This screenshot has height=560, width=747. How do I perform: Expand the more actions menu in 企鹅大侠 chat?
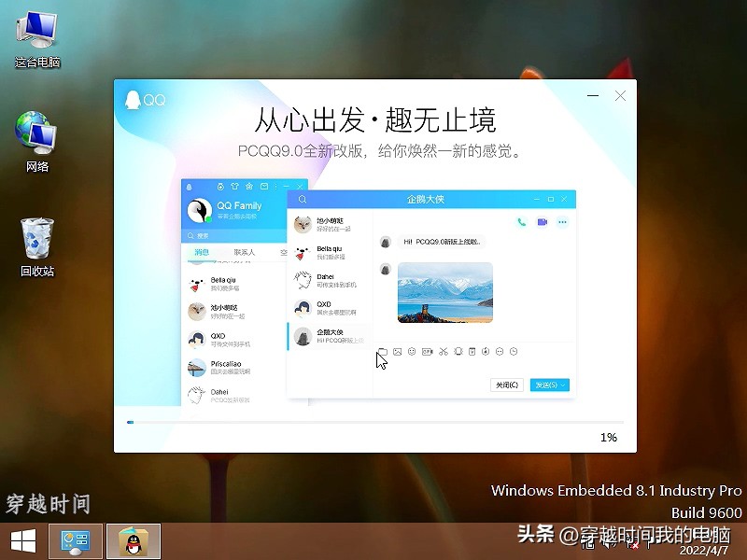562,220
